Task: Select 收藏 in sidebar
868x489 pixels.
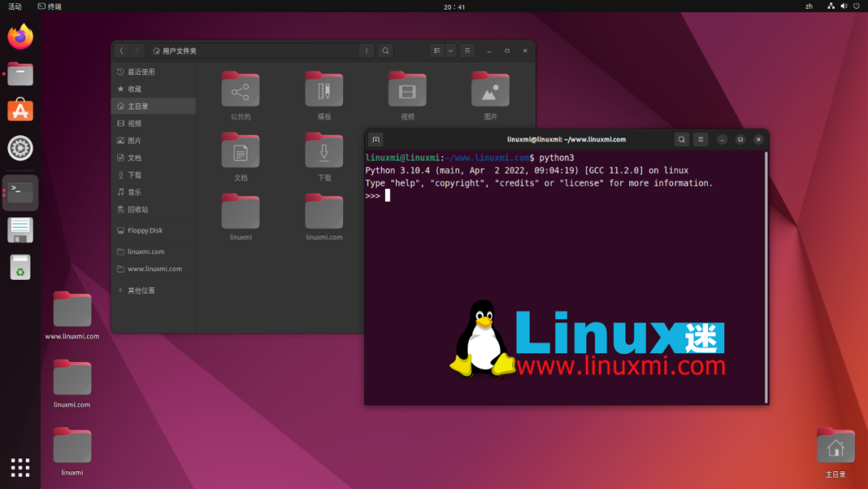Action: click(x=154, y=88)
